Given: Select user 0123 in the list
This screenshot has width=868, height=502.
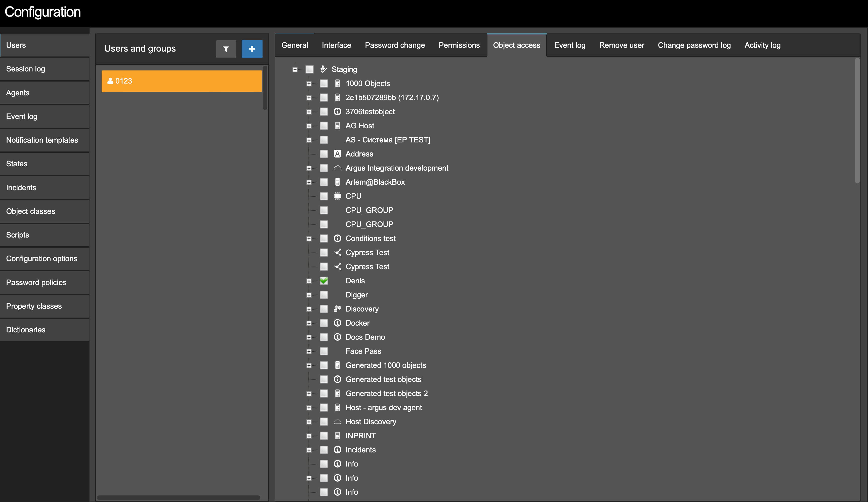Looking at the screenshot, I should pos(182,81).
